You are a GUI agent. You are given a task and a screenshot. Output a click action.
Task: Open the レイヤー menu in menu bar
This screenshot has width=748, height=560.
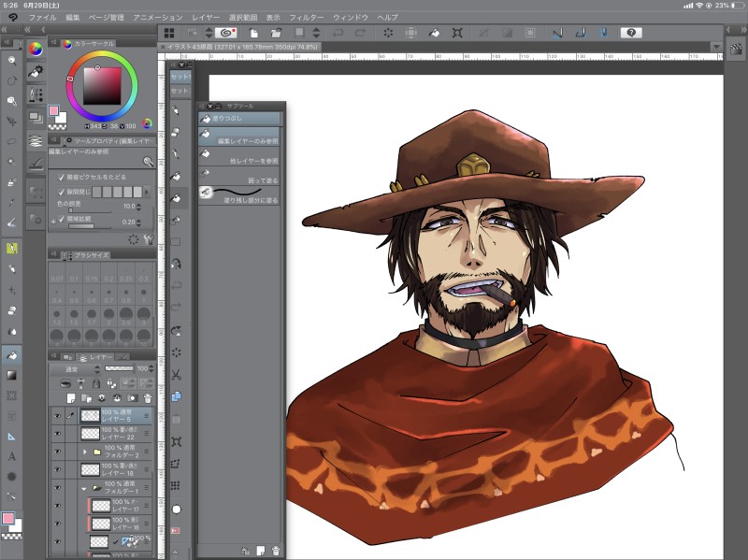(x=205, y=17)
